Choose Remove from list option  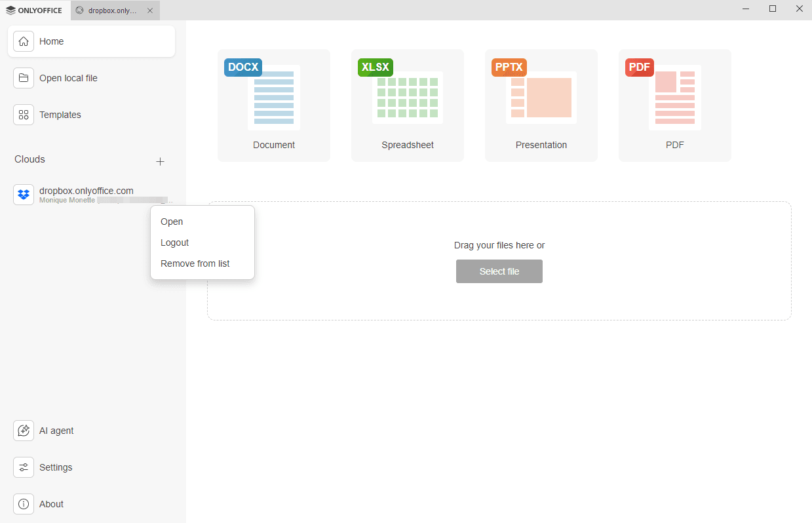point(195,263)
